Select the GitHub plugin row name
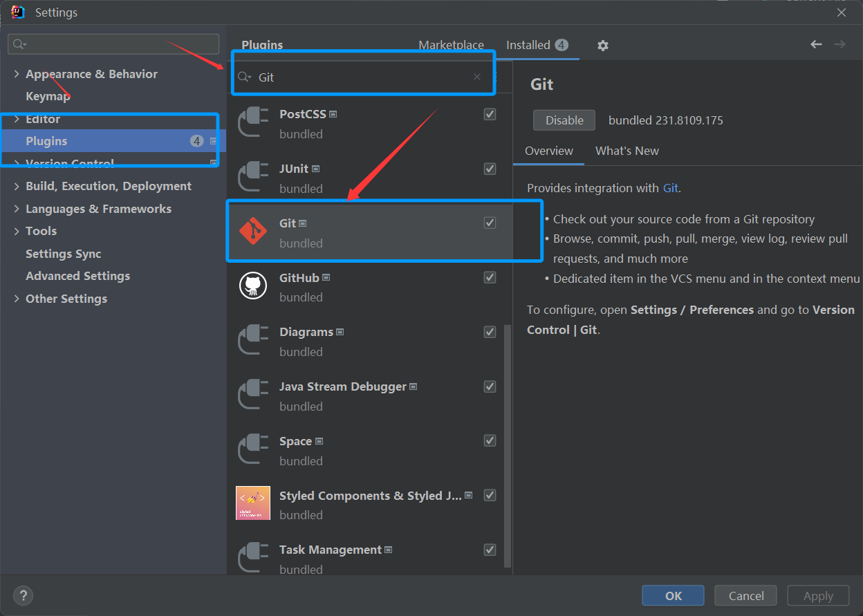Screen dimensions: 863x616 pyautogui.click(x=299, y=278)
